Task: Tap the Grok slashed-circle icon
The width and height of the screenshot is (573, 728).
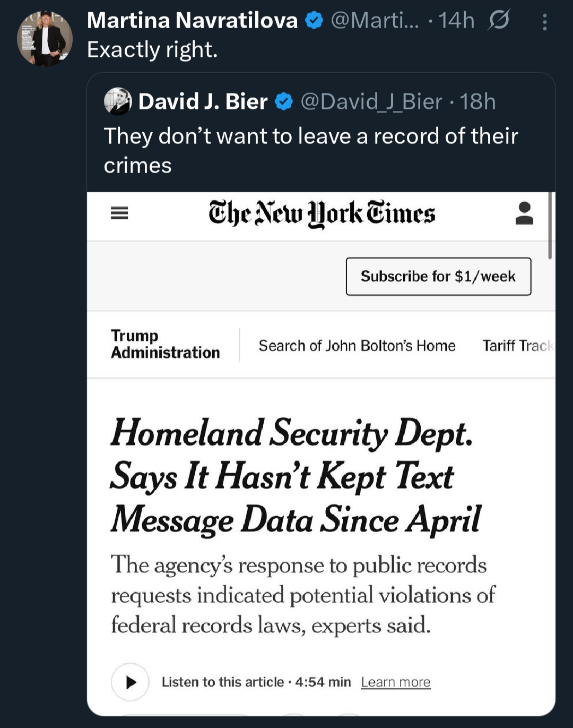Action: click(499, 20)
